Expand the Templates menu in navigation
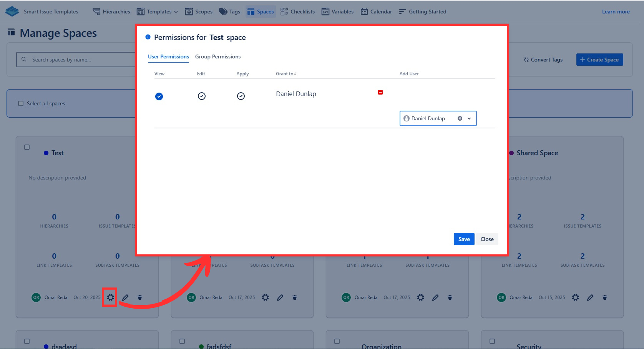The width and height of the screenshot is (644, 349). click(158, 12)
